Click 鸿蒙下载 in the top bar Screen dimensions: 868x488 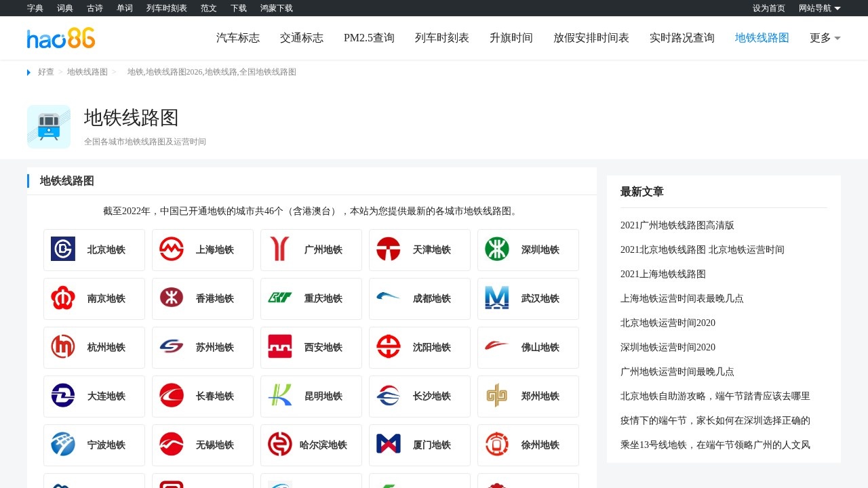[x=277, y=8]
